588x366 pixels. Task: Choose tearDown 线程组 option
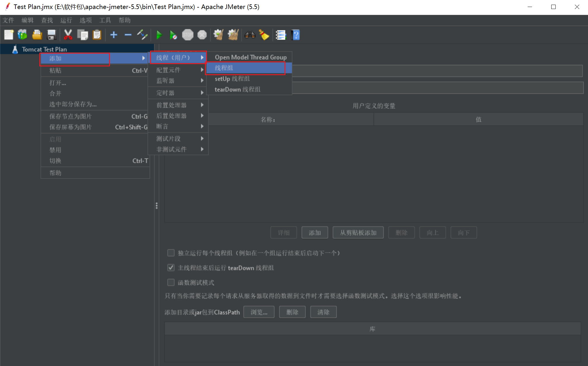pos(249,89)
